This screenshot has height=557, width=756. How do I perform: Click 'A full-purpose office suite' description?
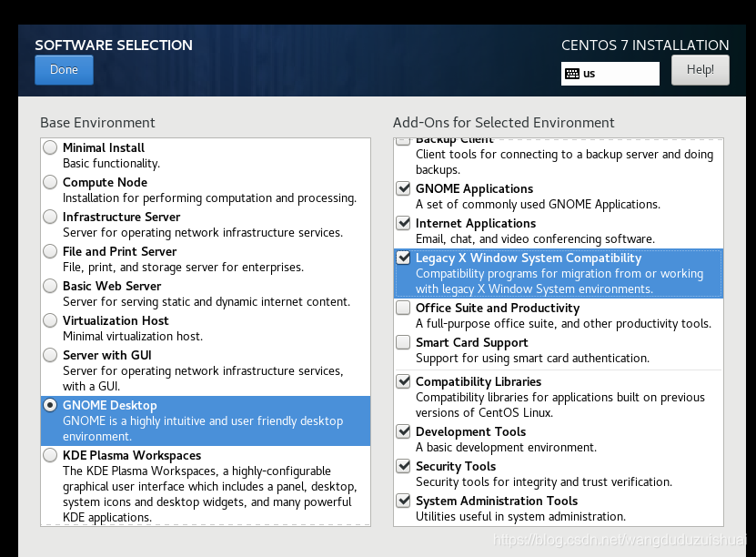(x=564, y=324)
